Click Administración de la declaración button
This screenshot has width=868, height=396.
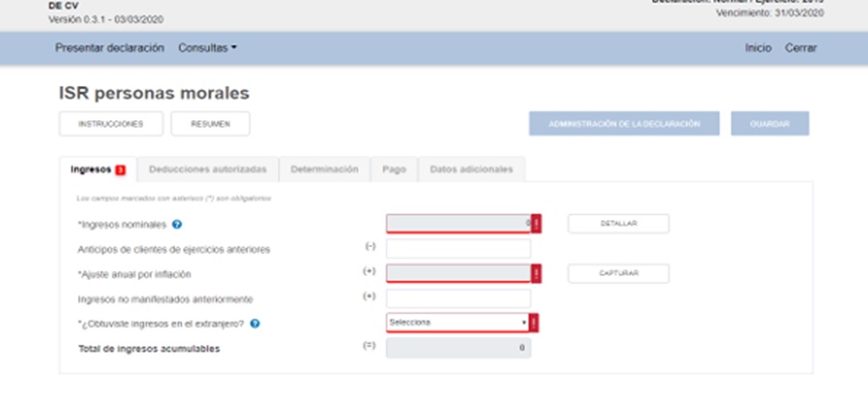click(x=624, y=124)
